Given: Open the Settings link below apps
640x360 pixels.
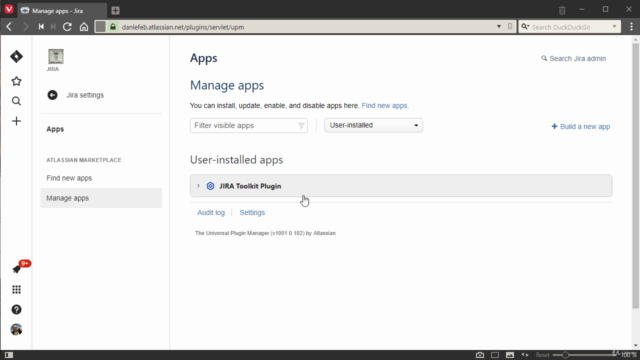Looking at the screenshot, I should point(252,213).
